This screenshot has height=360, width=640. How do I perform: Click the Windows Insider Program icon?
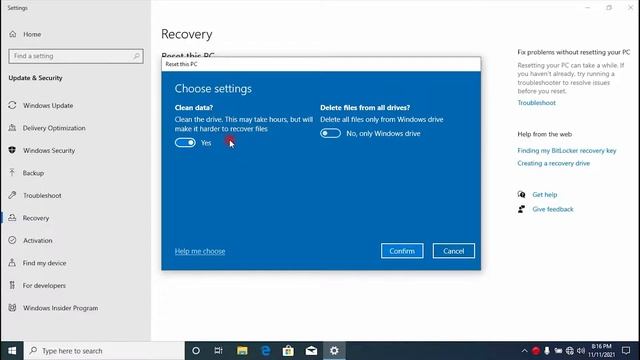click(x=12, y=307)
